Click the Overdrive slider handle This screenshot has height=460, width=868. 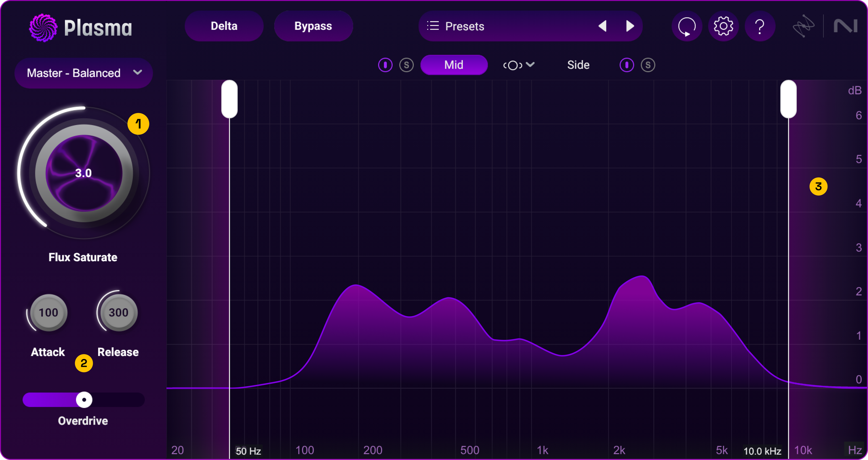[x=84, y=400]
